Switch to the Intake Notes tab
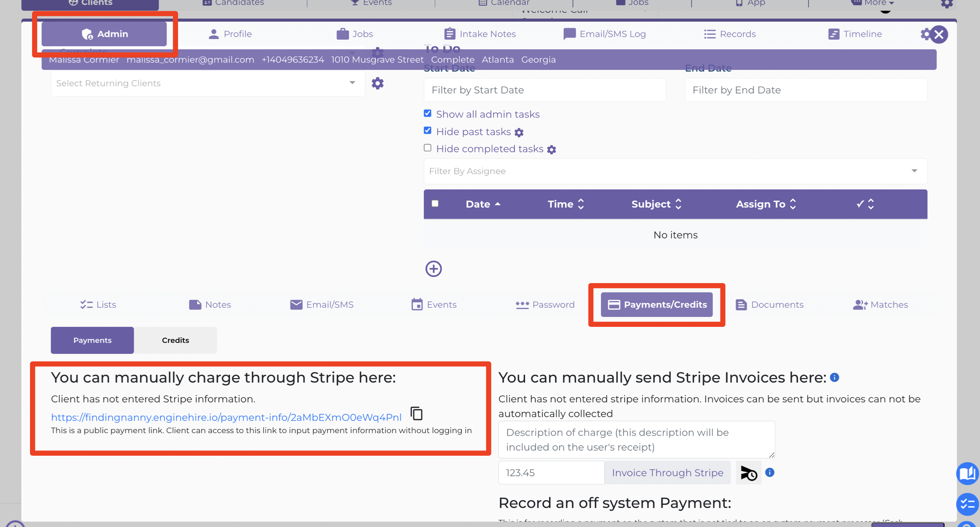Viewport: 980px width, 527px height. point(480,34)
